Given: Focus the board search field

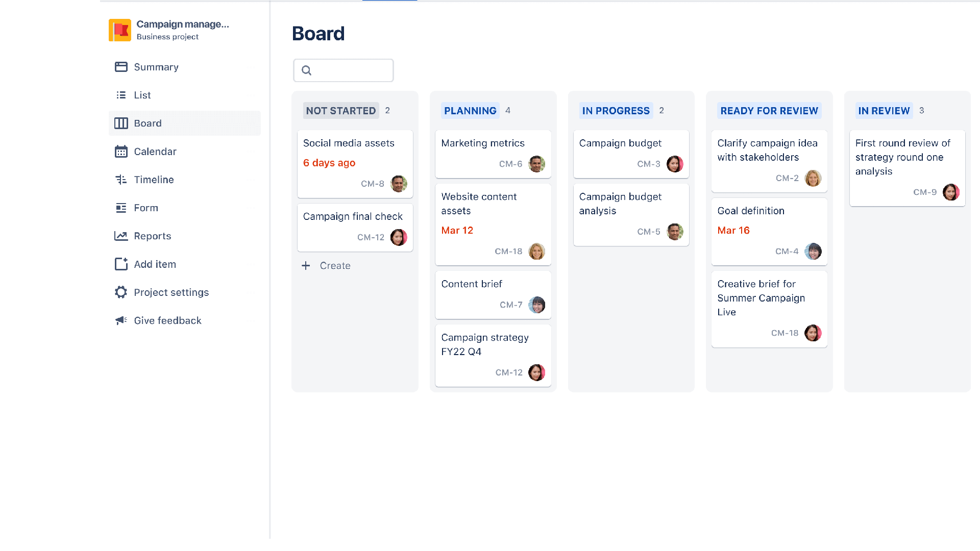Looking at the screenshot, I should coord(344,70).
